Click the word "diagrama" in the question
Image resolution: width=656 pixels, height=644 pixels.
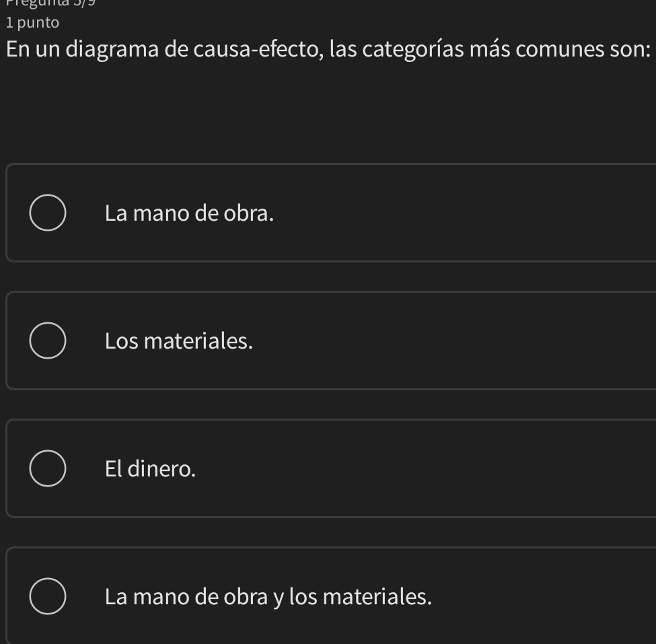(102, 51)
